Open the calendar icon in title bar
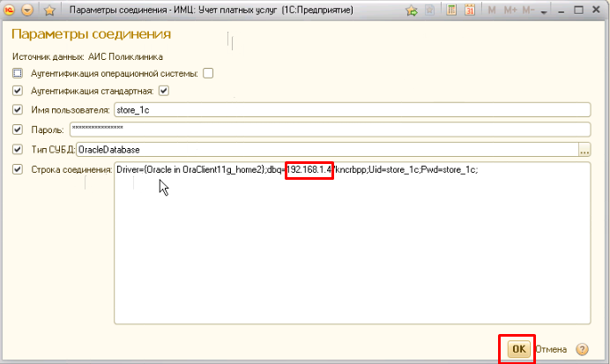 (468, 11)
